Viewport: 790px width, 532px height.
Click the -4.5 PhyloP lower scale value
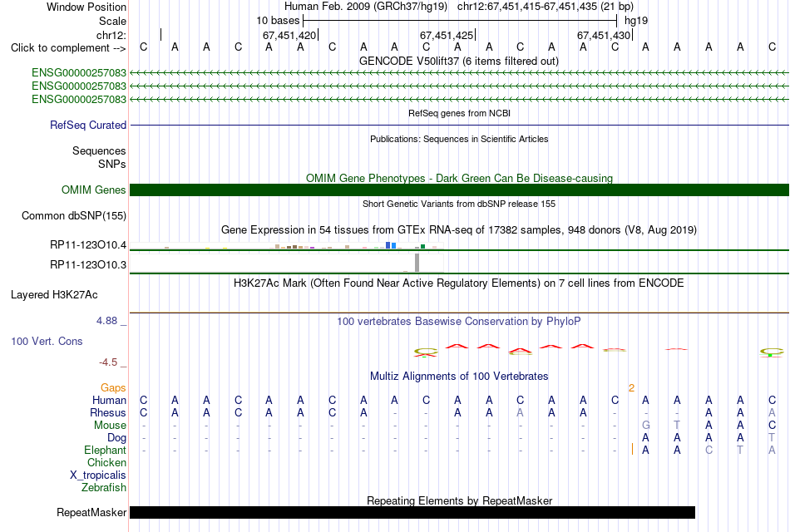pyautogui.click(x=108, y=362)
